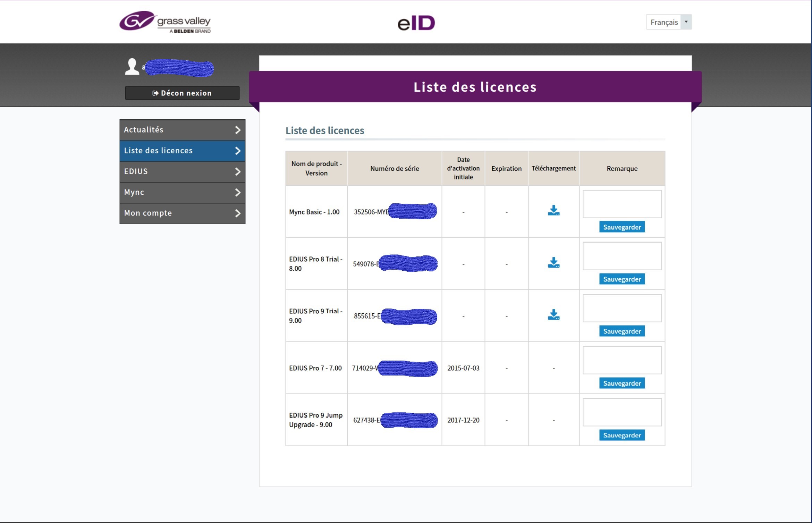This screenshot has height=523, width=812.
Task: Click the eID logo
Action: pyautogui.click(x=416, y=23)
